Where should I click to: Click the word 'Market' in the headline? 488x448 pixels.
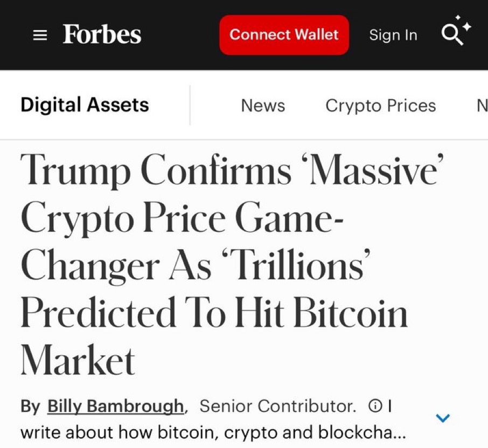pyautogui.click(x=78, y=360)
